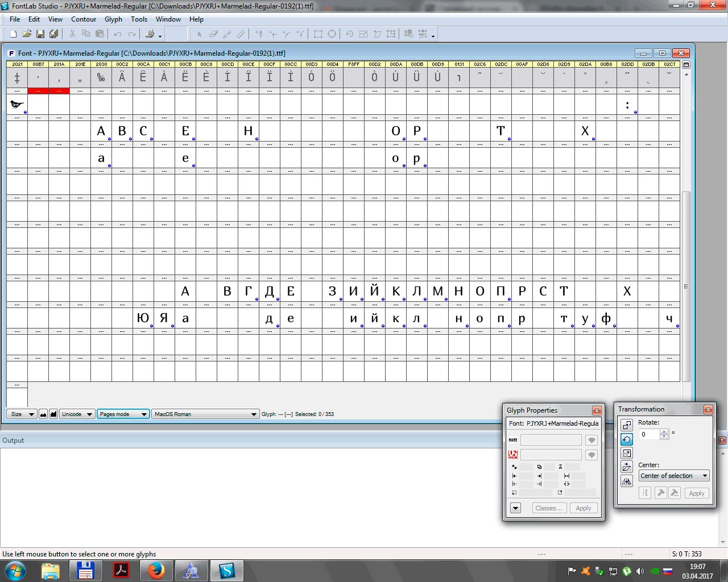Click the Paste clipboard icon
The width and height of the screenshot is (728, 582).
coord(100,34)
